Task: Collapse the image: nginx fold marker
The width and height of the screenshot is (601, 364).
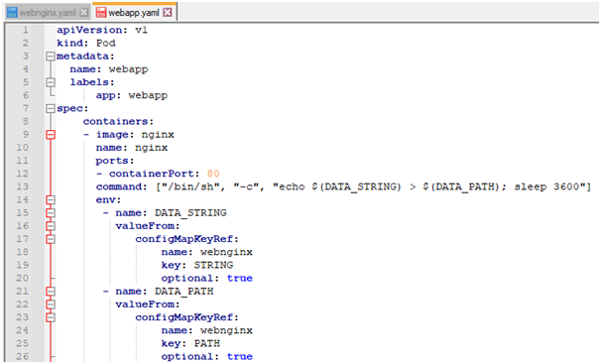Action: (51, 135)
